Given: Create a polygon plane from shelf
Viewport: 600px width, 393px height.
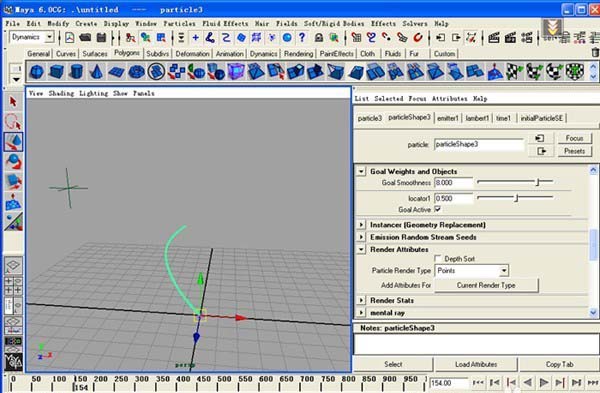Looking at the screenshot, I should [116, 72].
